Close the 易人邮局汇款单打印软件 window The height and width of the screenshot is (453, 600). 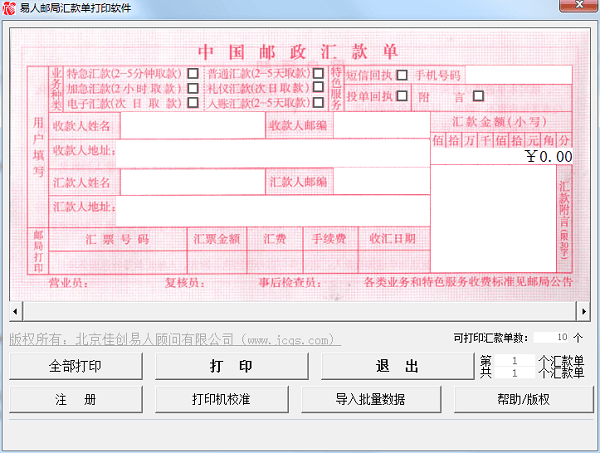point(579,5)
